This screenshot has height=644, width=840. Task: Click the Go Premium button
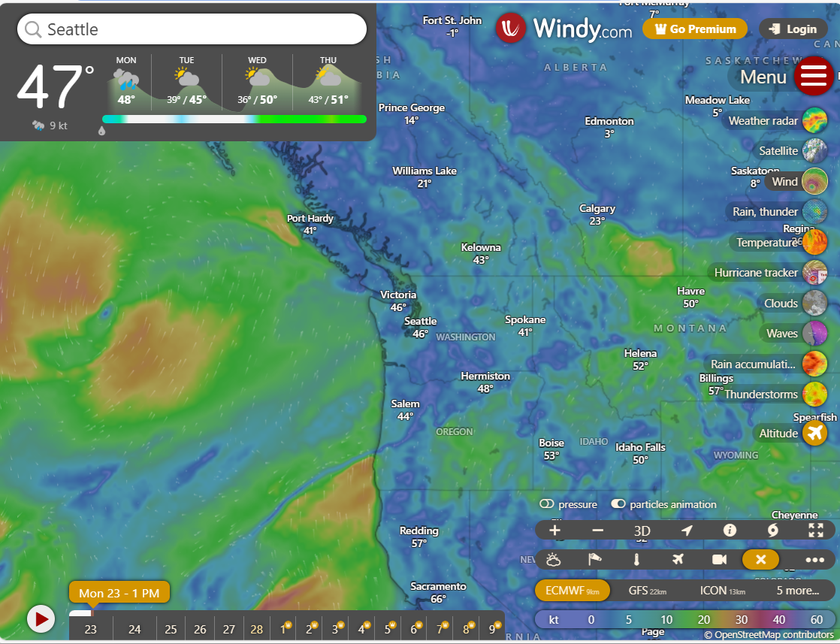pyautogui.click(x=695, y=29)
